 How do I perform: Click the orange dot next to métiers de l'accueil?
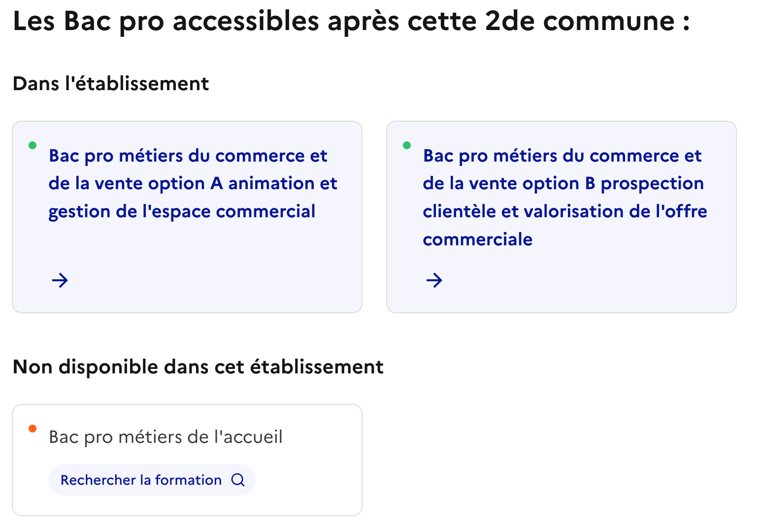33,429
